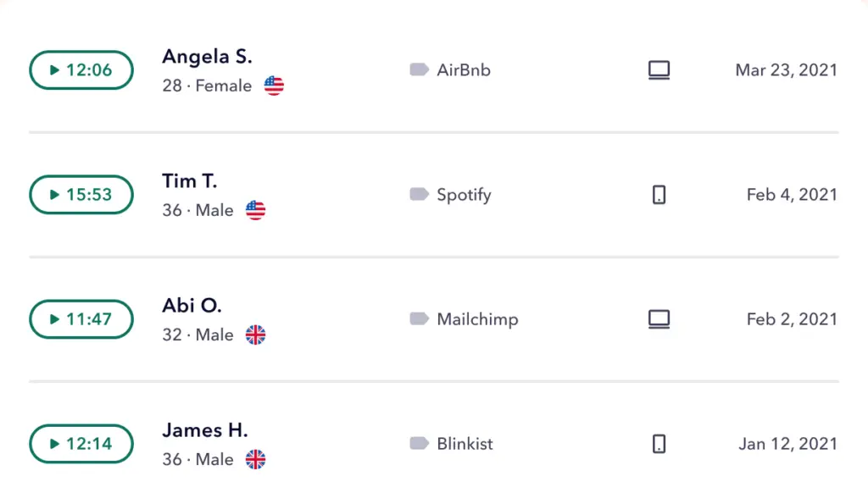Click the UK flag beside Abi O.
868x487 pixels.
pyautogui.click(x=255, y=335)
